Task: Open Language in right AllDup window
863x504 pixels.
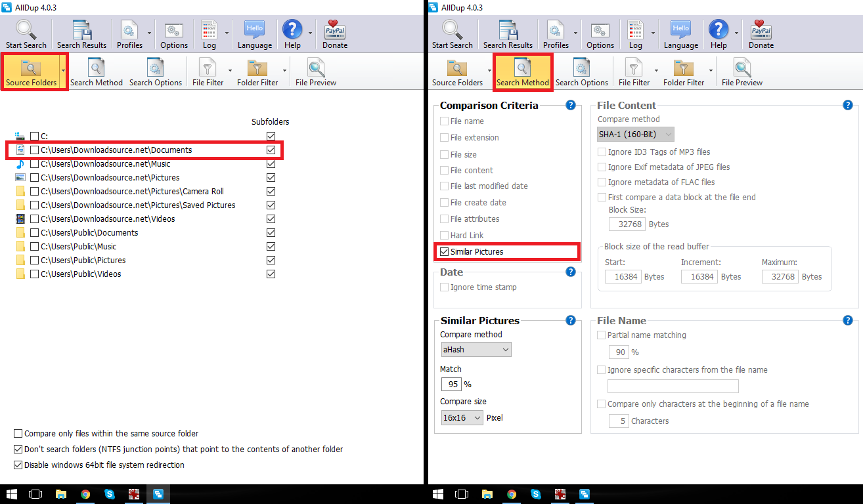Action: [681, 35]
